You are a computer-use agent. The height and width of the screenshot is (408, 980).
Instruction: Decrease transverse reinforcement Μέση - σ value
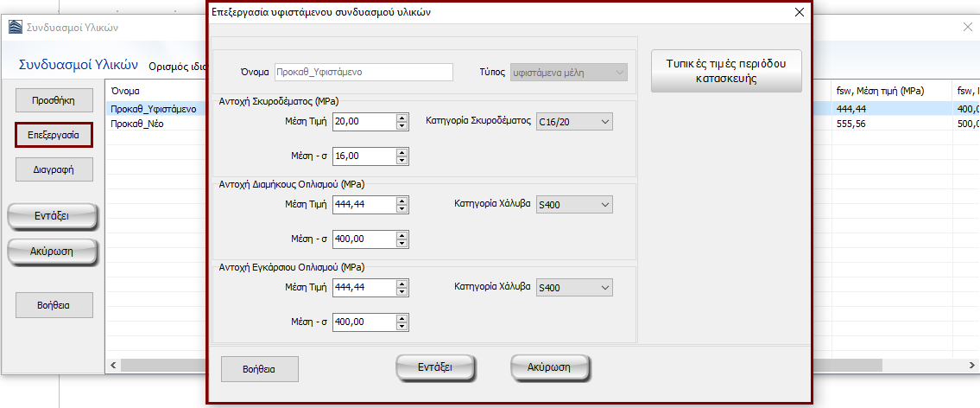point(401,326)
